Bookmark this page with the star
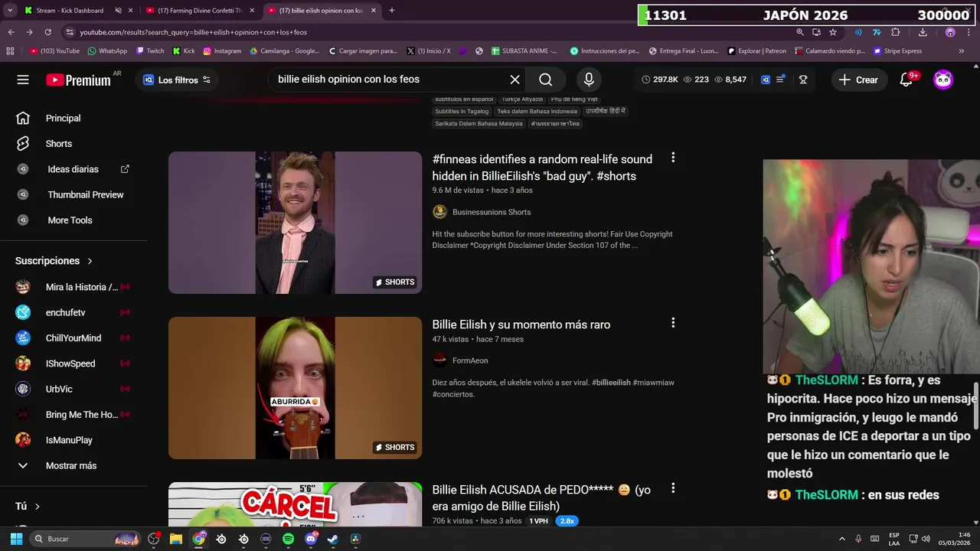The image size is (980, 551). tap(833, 32)
